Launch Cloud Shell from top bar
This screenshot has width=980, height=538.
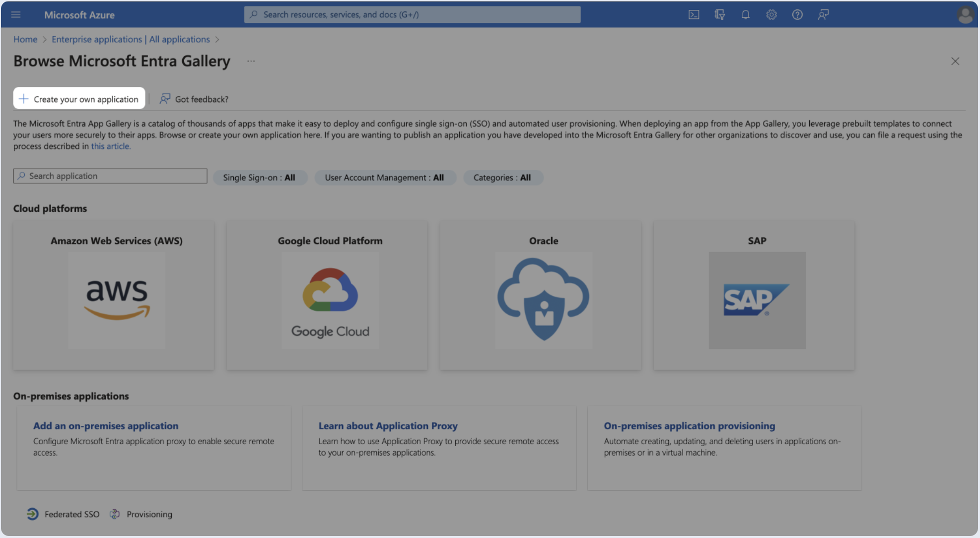coord(694,14)
